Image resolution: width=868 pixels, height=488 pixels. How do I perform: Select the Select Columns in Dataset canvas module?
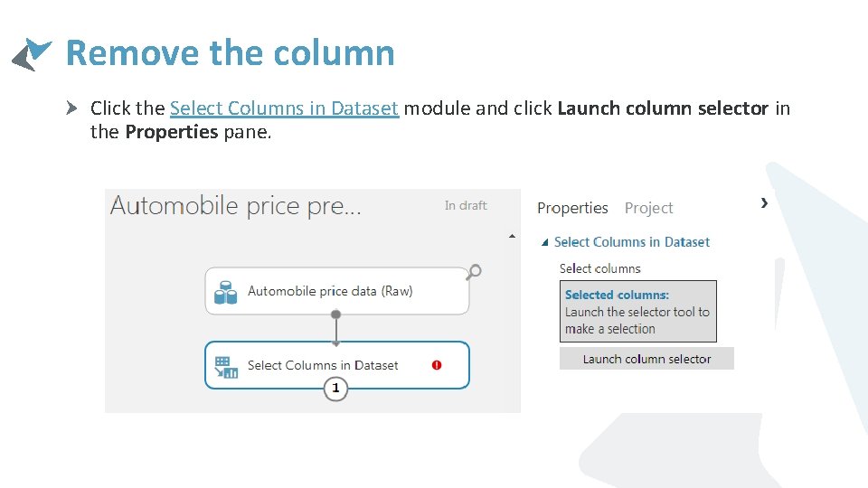point(323,365)
